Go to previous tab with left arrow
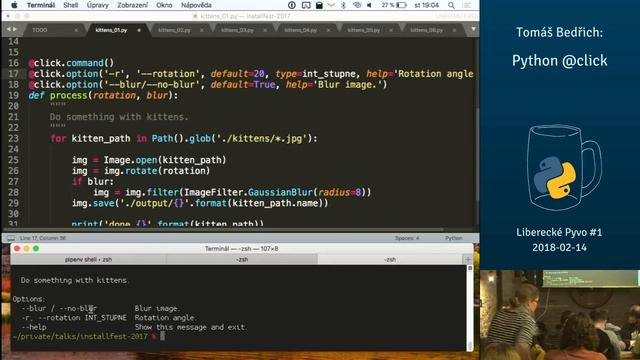640x360 pixels. (9, 29)
